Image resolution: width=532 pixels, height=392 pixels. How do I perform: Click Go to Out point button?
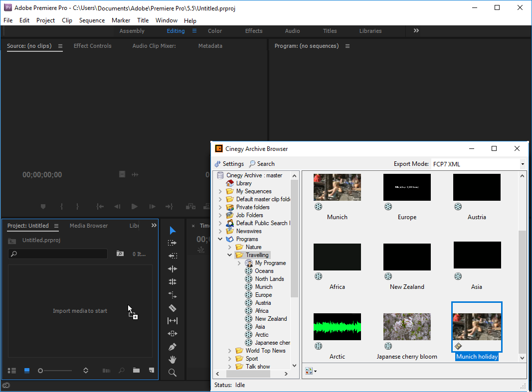pos(169,206)
